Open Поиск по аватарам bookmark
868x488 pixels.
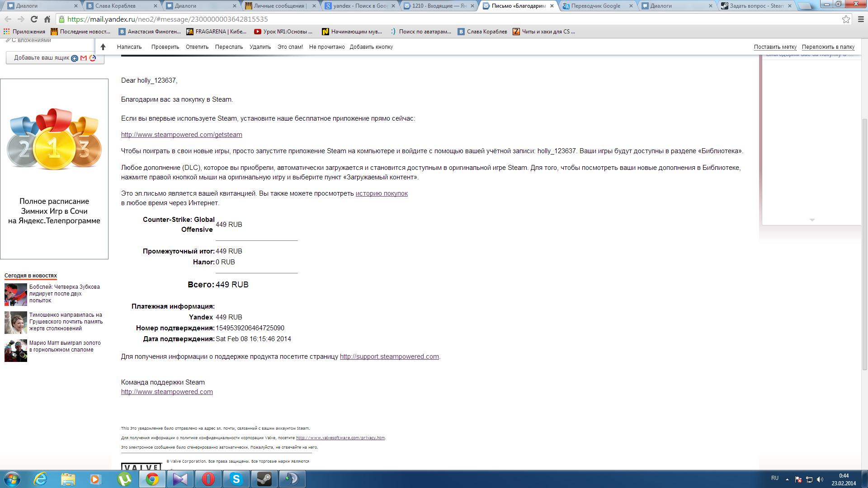tap(421, 32)
